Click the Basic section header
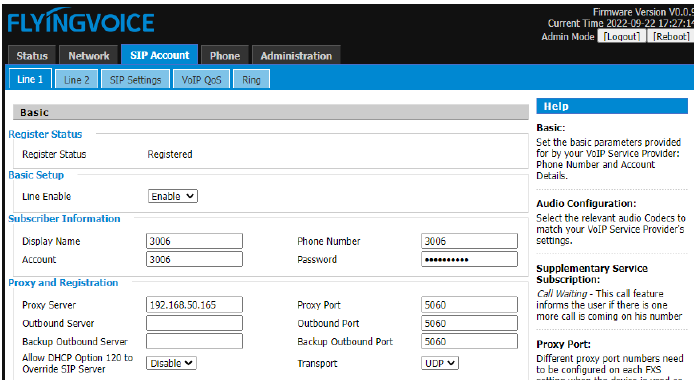The height and width of the screenshot is (380, 694). click(x=270, y=112)
